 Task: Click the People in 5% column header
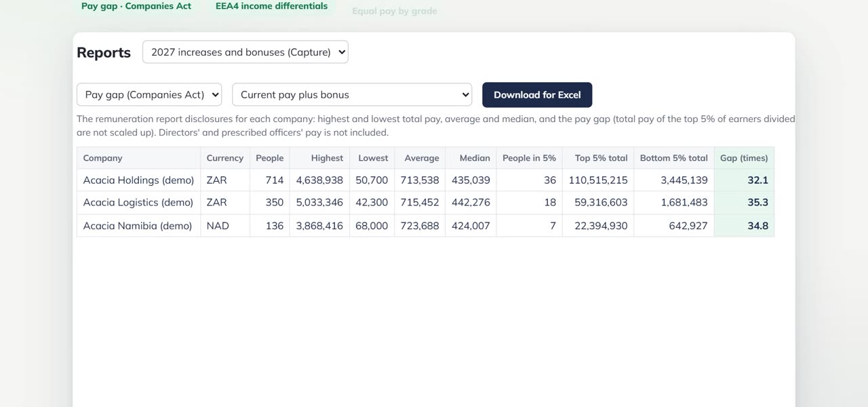(530, 158)
